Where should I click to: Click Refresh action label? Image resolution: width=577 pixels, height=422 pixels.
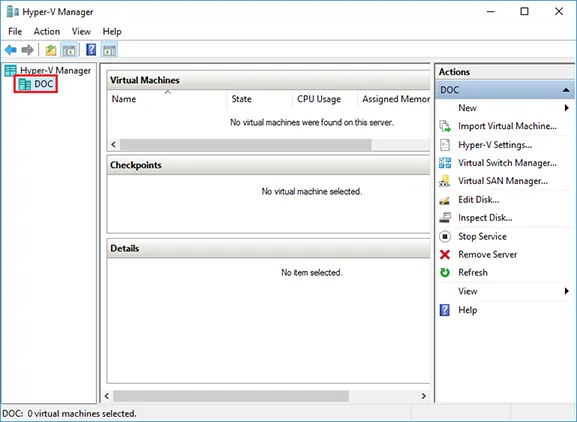coord(473,273)
